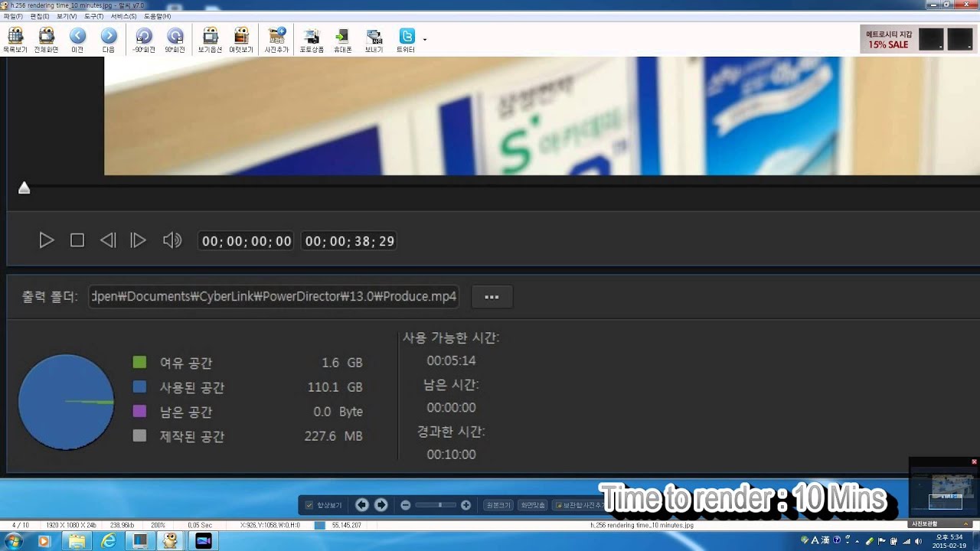The height and width of the screenshot is (551, 980).
Task: Switch to 전체화면 fullscreen mode
Action: pos(46,40)
